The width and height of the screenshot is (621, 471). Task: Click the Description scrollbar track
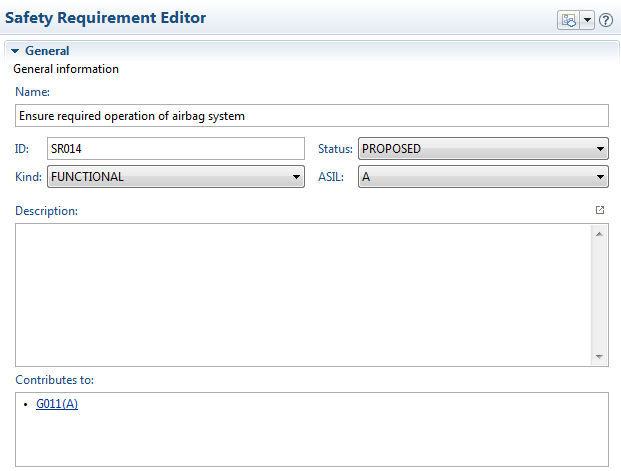(600, 295)
